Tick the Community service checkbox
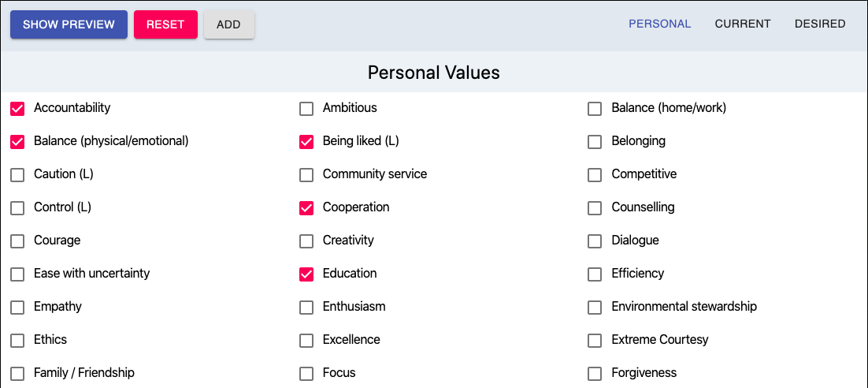868x388 pixels. 306,175
